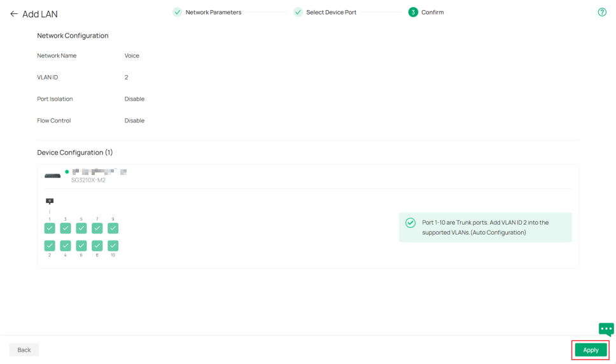616x364 pixels.
Task: Toggle port 9 checkbox
Action: (113, 228)
